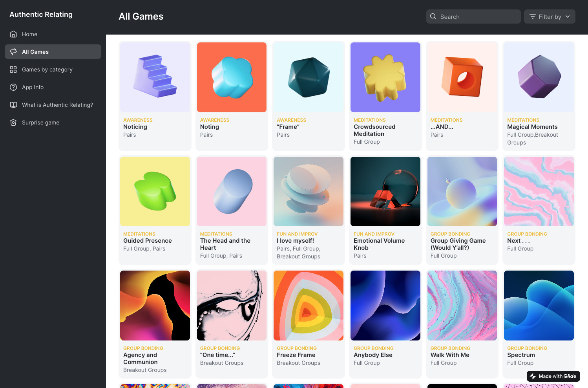This screenshot has width=588, height=388.
Task: Click the Games by category grid icon
Action: click(13, 70)
